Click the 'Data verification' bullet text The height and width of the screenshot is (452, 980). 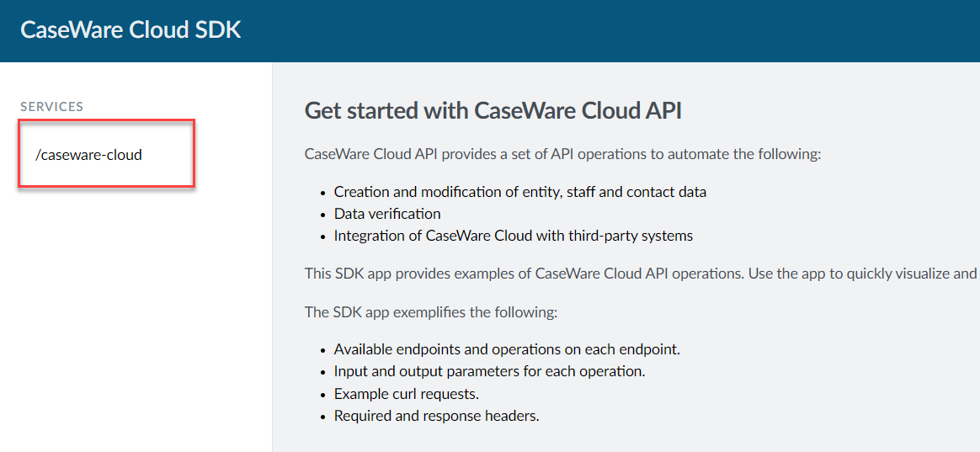pyautogui.click(x=387, y=214)
